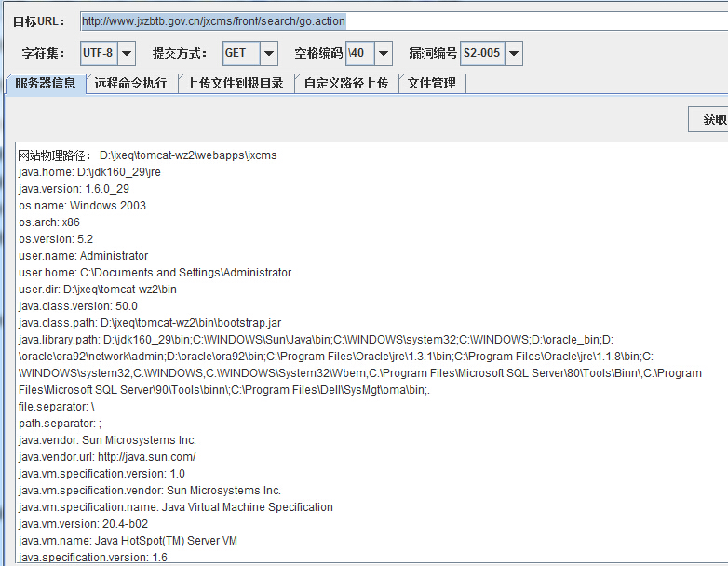
Task: Click the 目标URL label
Action: [39, 21]
